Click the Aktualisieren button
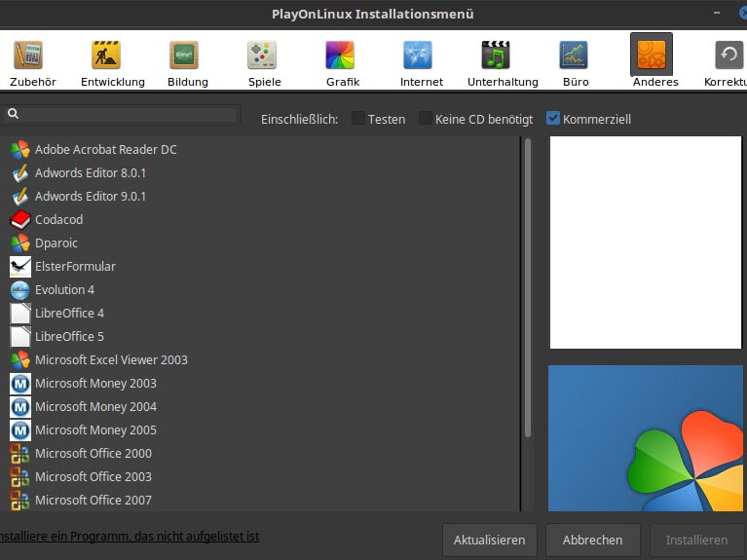Viewport: 747px width, 560px height. click(x=489, y=540)
